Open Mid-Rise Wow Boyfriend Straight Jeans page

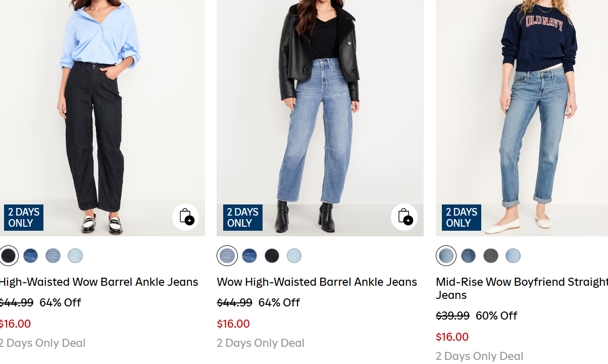coord(522,288)
